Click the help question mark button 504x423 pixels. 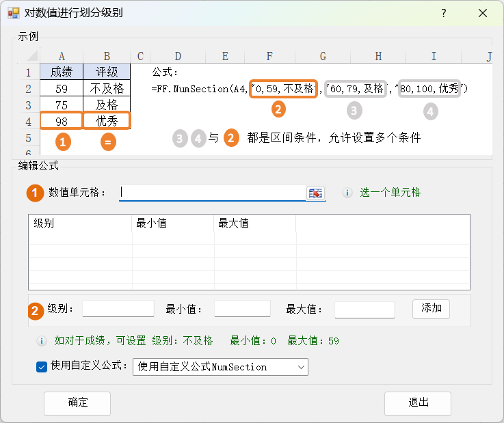click(x=443, y=13)
